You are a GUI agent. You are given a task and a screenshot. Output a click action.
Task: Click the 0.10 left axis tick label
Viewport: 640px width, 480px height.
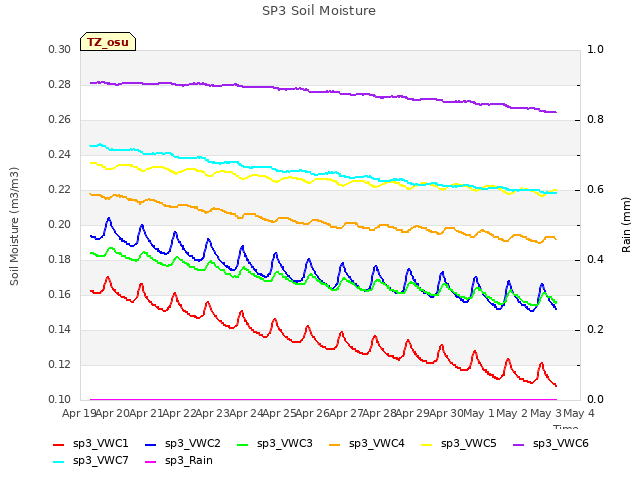click(x=60, y=400)
